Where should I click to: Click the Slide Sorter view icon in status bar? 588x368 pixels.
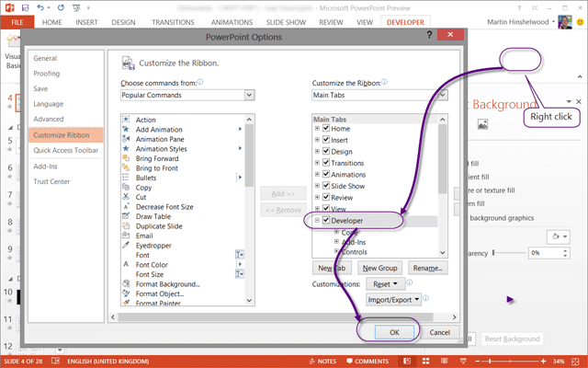(425, 361)
